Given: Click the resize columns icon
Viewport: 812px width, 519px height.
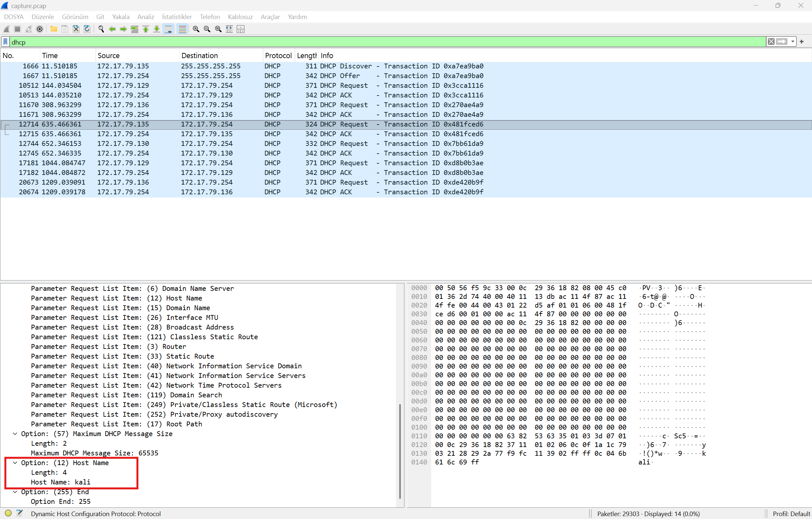Looking at the screenshot, I should pos(229,29).
